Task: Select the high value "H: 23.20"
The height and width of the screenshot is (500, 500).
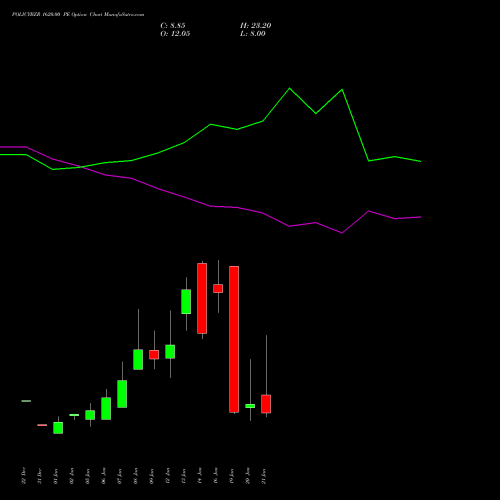Action: [x=255, y=26]
